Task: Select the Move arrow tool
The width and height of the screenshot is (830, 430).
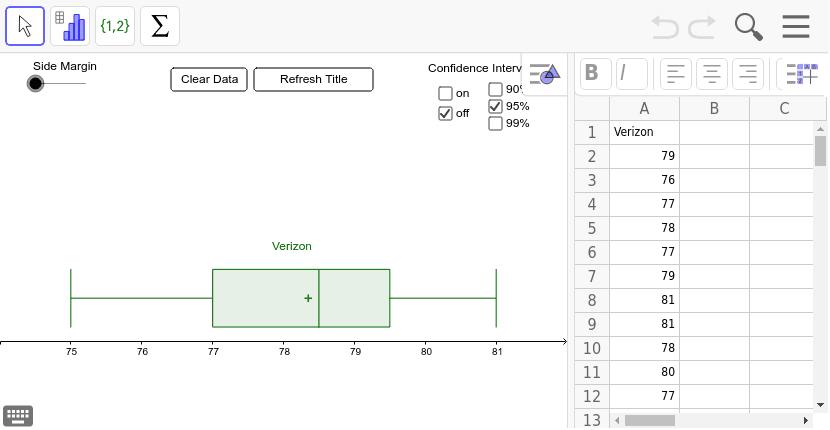Action: [25, 26]
